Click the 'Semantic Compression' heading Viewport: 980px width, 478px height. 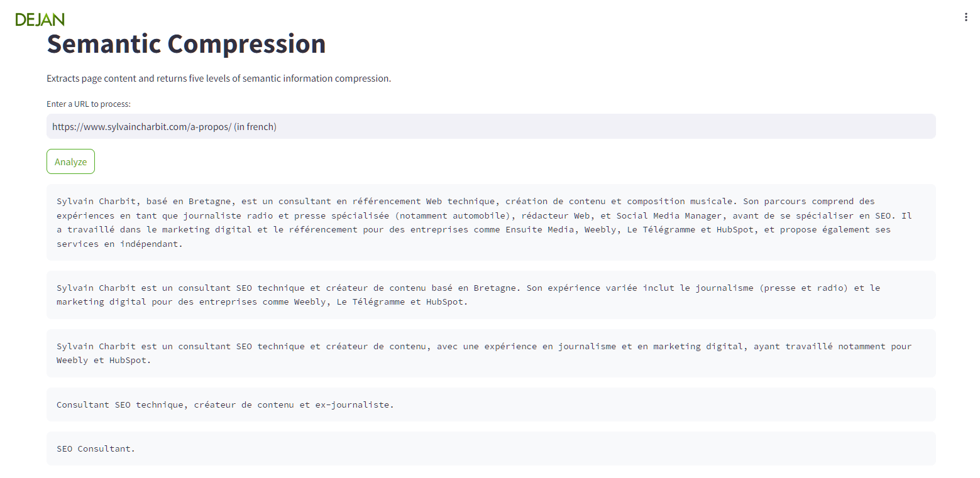point(186,44)
